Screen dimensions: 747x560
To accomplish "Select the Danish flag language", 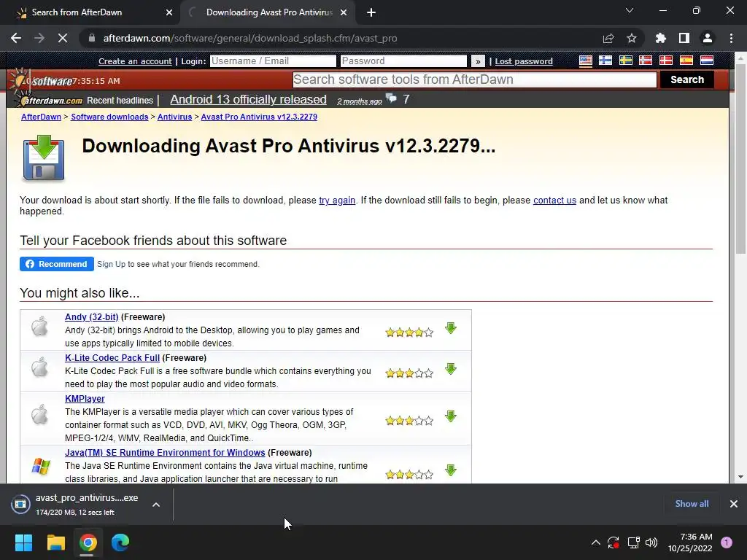I will [x=665, y=61].
